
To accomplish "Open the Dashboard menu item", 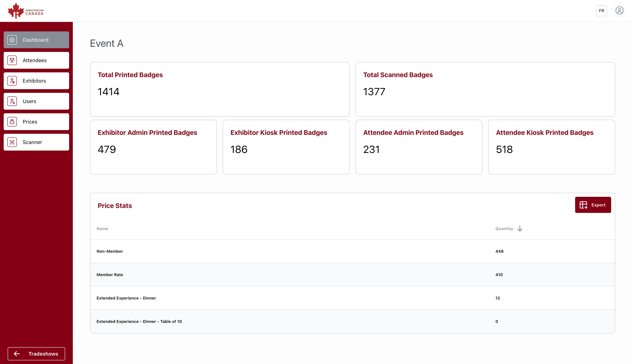I will point(36,40).
